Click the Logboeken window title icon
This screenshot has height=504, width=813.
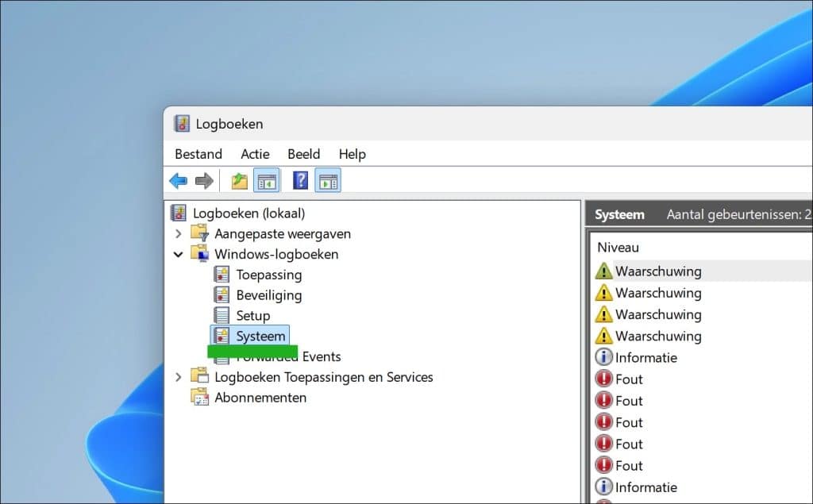[182, 123]
